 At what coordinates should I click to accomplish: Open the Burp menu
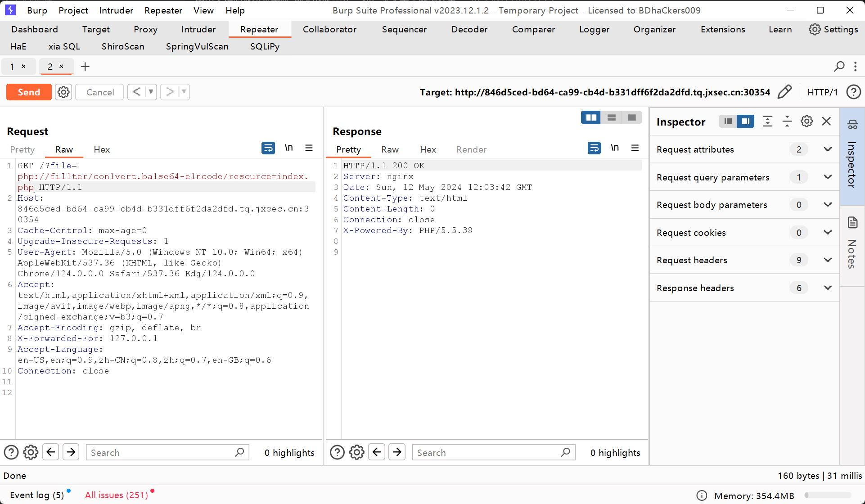[x=37, y=10]
